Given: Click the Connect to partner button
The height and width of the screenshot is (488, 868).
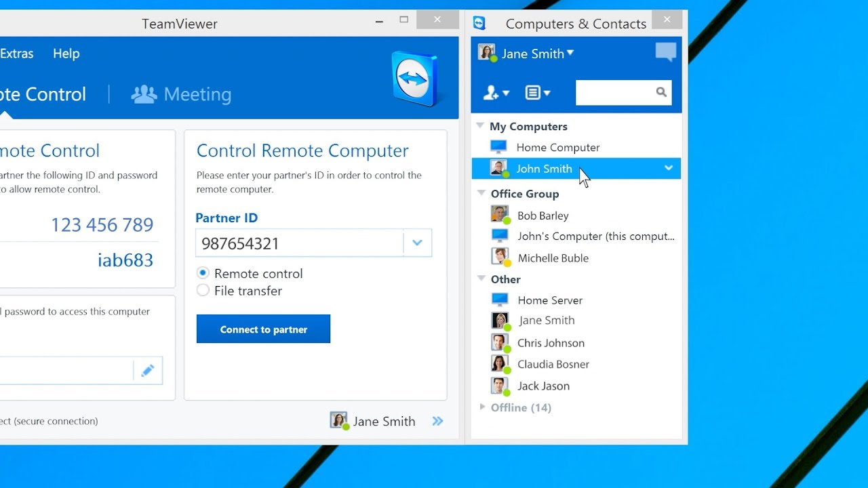Looking at the screenshot, I should click(x=263, y=329).
